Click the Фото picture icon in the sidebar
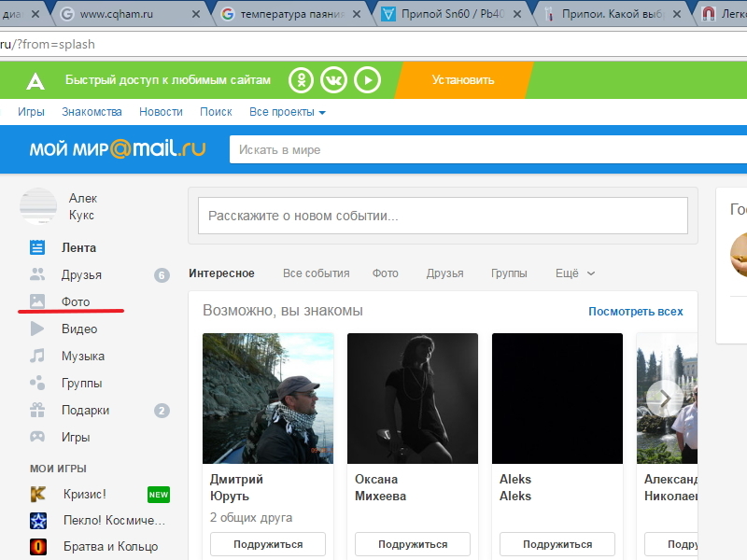Viewport: 747px width, 560px height. click(x=37, y=301)
